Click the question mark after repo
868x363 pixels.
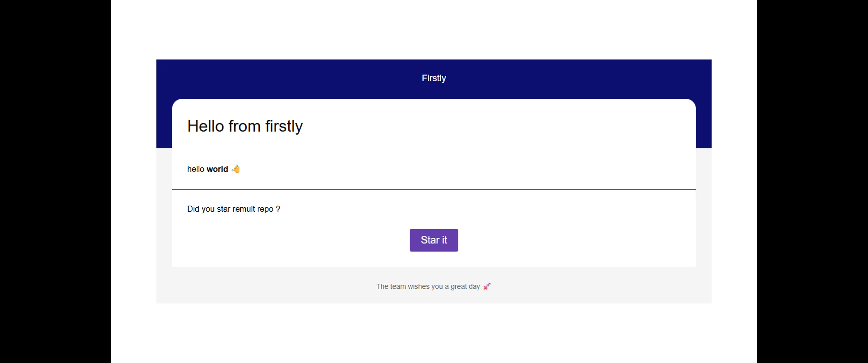click(278, 209)
